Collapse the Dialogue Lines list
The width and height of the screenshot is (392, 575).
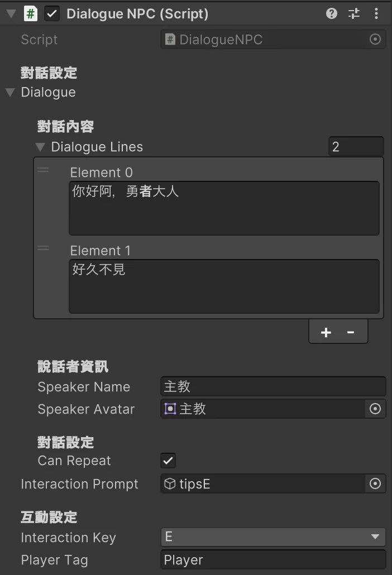39,147
